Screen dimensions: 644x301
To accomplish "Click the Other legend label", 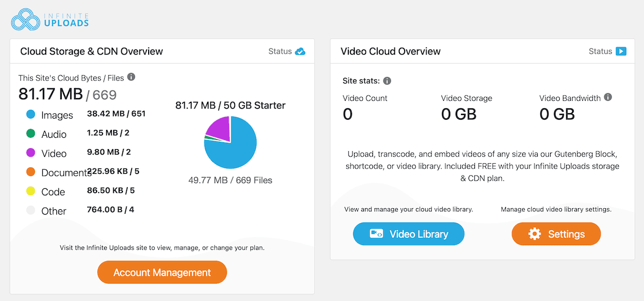I will pos(54,211).
